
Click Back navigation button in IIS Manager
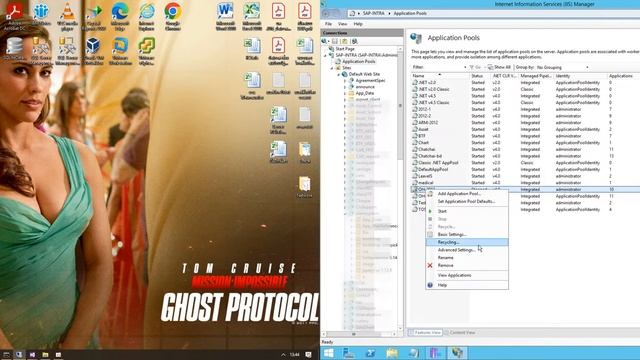(326, 13)
